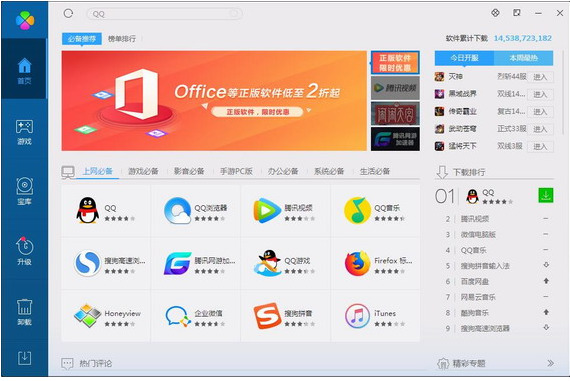This screenshot has width=570, height=381.
Task: Click the 武动苍穹 game name
Action: pos(462,129)
